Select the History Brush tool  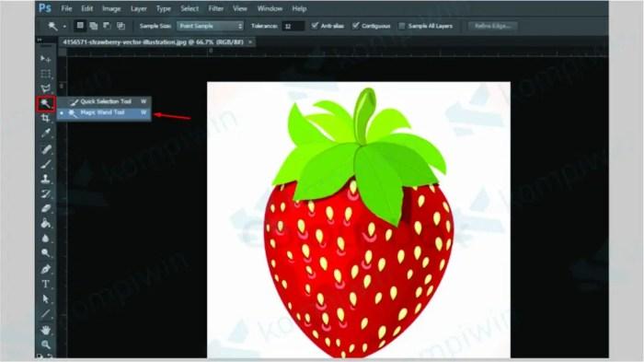[46, 193]
